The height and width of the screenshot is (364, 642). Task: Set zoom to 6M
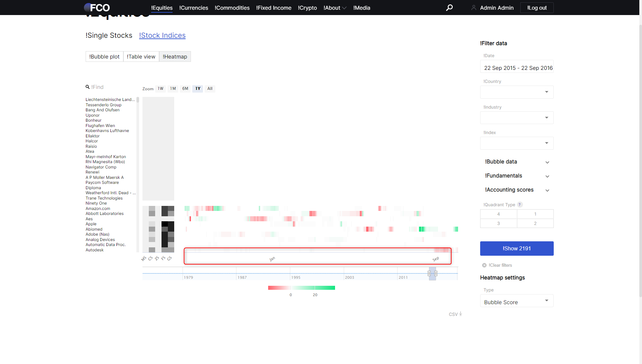point(185,89)
